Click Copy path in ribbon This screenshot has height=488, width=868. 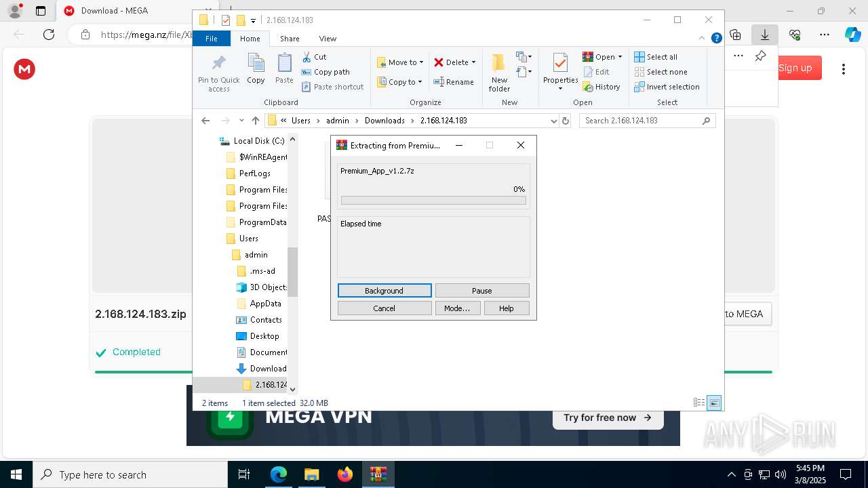325,72
